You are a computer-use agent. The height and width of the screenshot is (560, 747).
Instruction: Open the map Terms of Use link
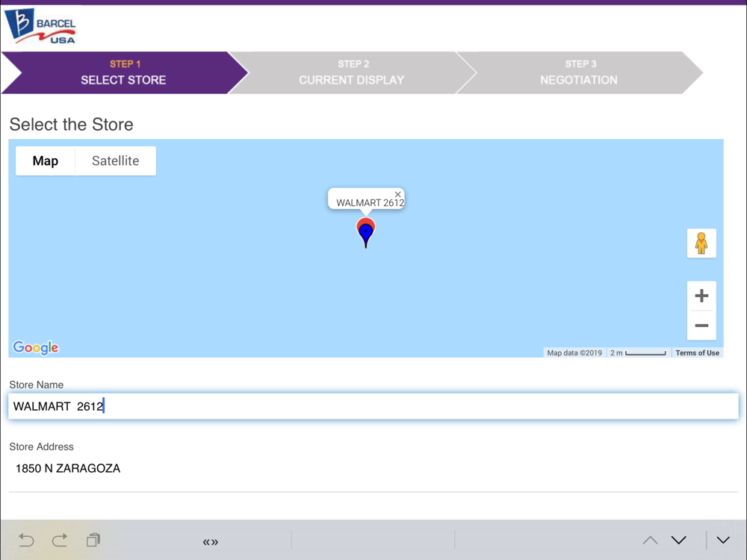tap(697, 353)
